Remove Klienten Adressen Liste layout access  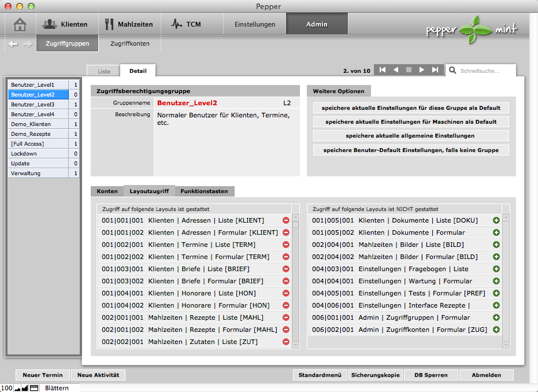tap(285, 220)
